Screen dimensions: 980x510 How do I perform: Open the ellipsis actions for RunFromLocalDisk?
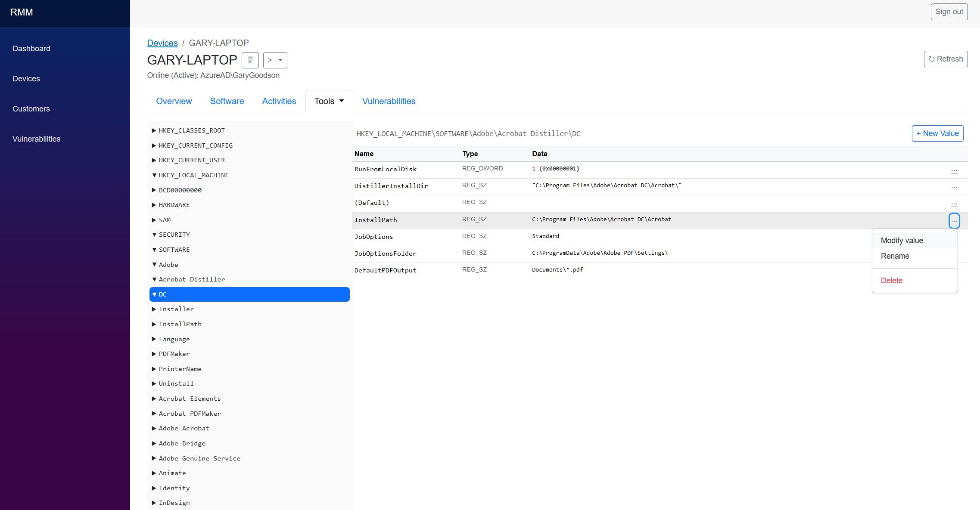(x=955, y=171)
